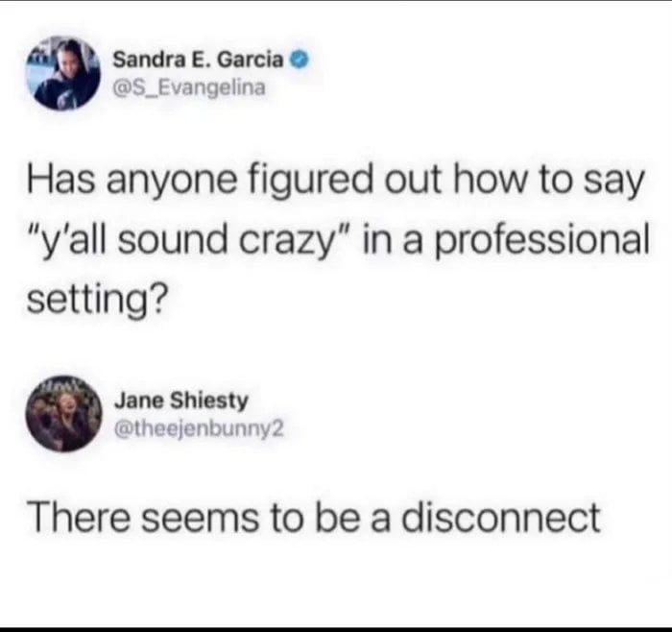Click the word "Shiesty" in replier name
Image resolution: width=672 pixels, height=632 pixels.
tap(209, 401)
